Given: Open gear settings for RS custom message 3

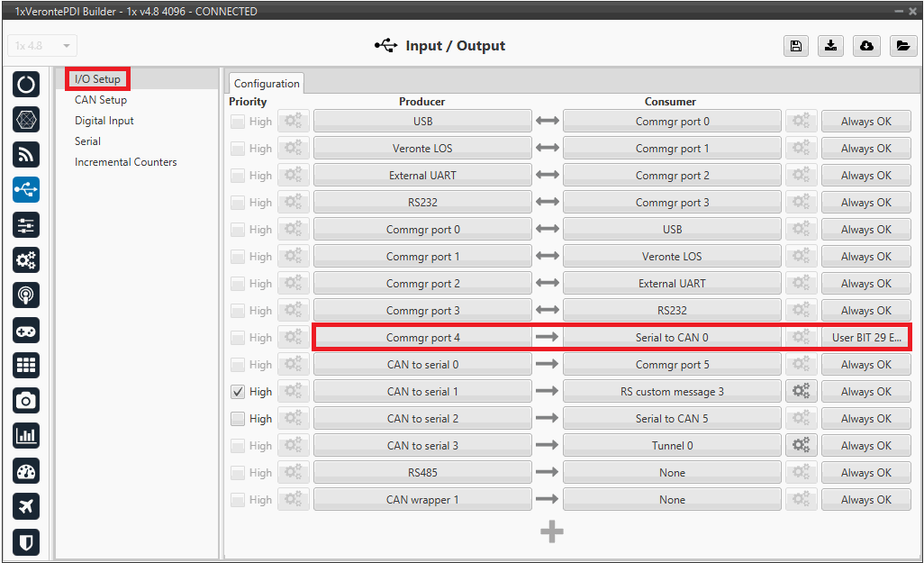Looking at the screenshot, I should [801, 392].
